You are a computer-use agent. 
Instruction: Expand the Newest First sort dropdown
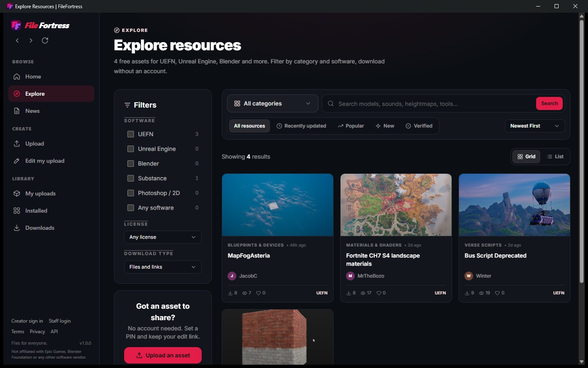[535, 126]
